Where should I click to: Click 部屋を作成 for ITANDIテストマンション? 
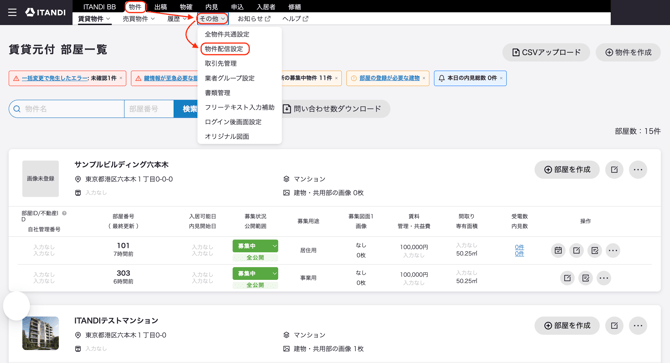(567, 326)
